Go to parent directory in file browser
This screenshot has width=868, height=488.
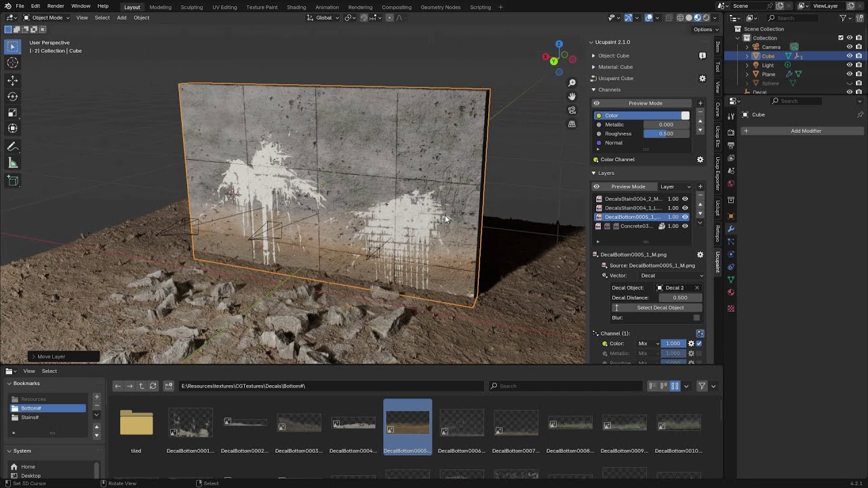point(141,386)
